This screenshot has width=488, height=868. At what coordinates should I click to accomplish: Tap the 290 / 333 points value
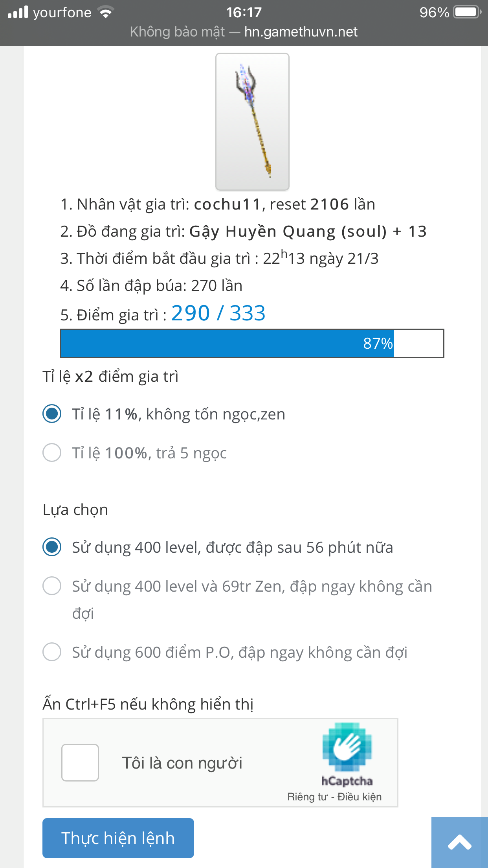(218, 313)
